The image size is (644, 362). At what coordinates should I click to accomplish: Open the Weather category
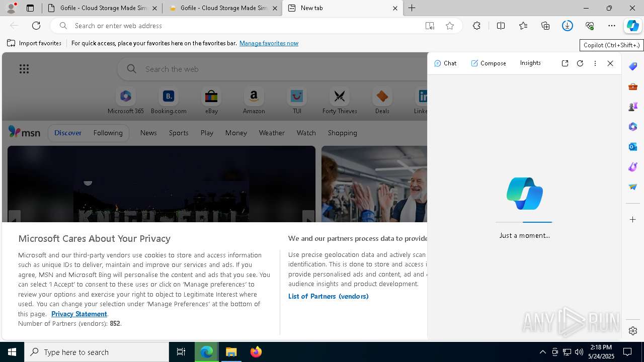tap(272, 133)
